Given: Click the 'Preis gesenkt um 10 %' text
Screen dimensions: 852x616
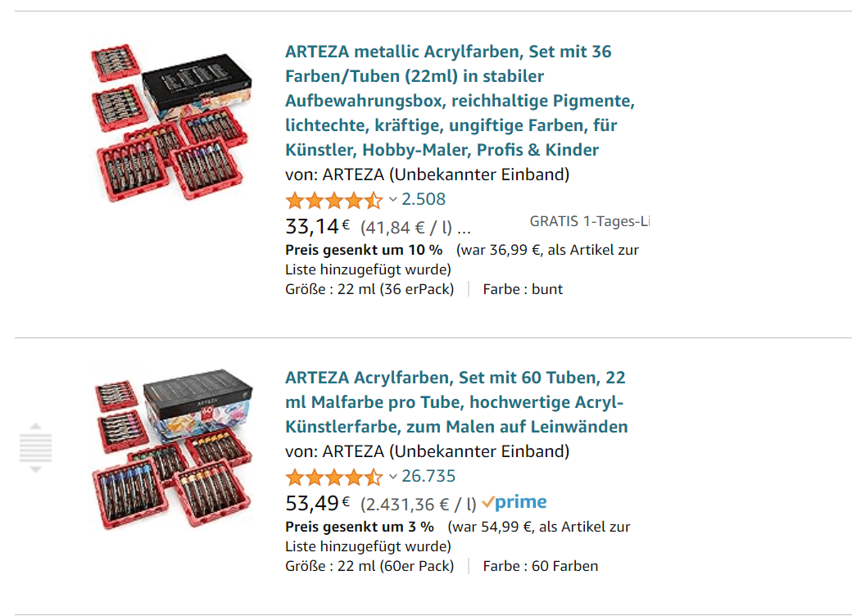Looking at the screenshot, I should pyautogui.click(x=364, y=250).
